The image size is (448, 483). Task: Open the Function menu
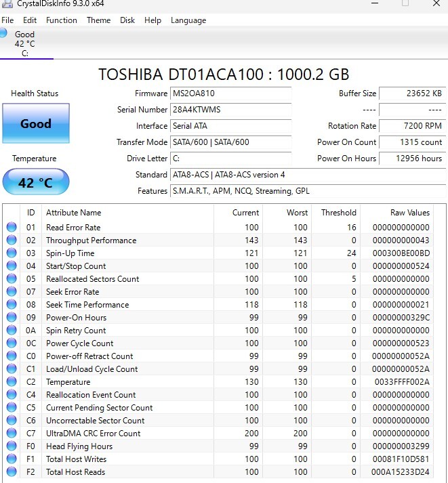61,20
